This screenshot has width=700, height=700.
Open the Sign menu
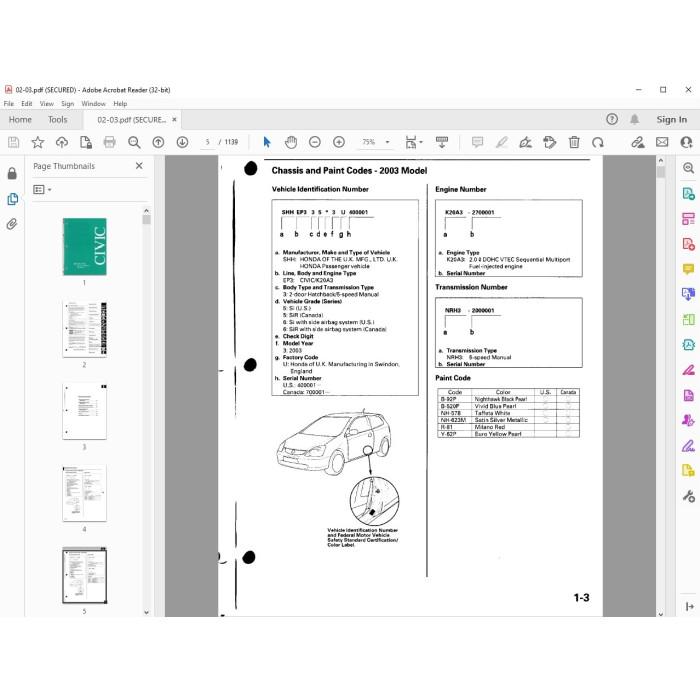(x=67, y=104)
